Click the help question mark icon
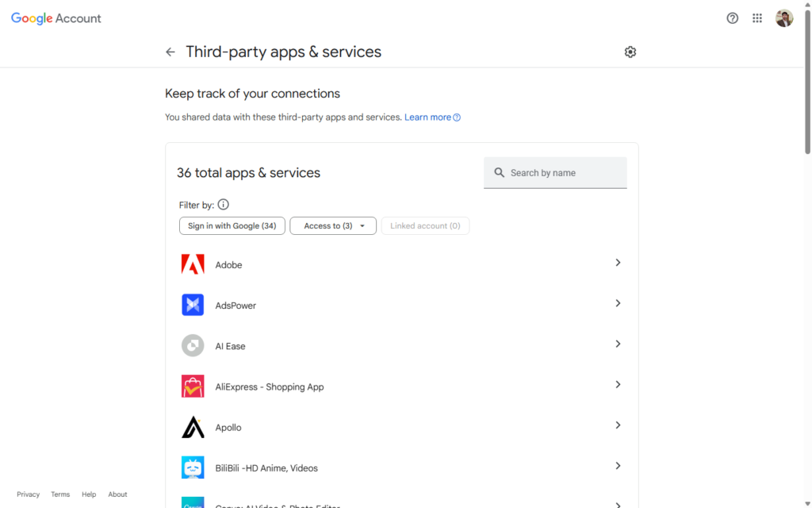 coord(732,18)
